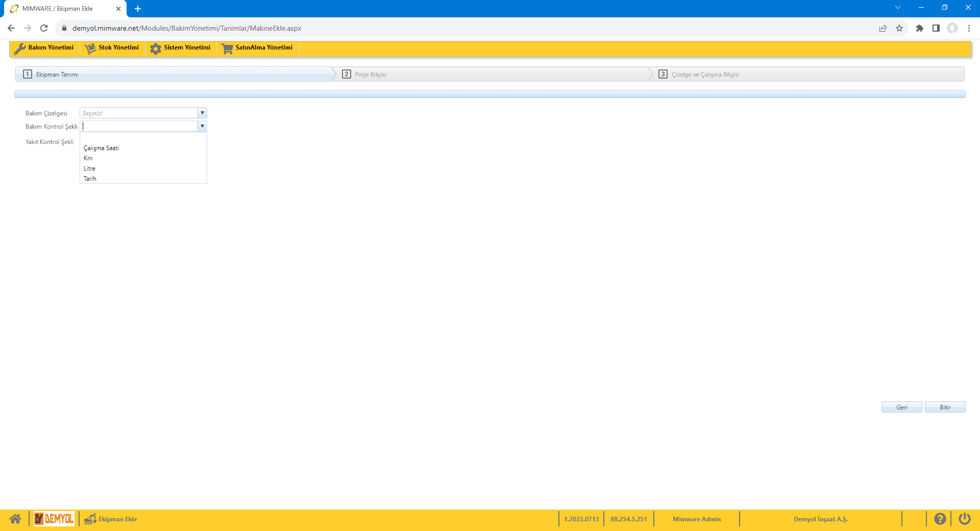
Task: Go to step 2 Proje Bilgisi
Action: (x=370, y=75)
